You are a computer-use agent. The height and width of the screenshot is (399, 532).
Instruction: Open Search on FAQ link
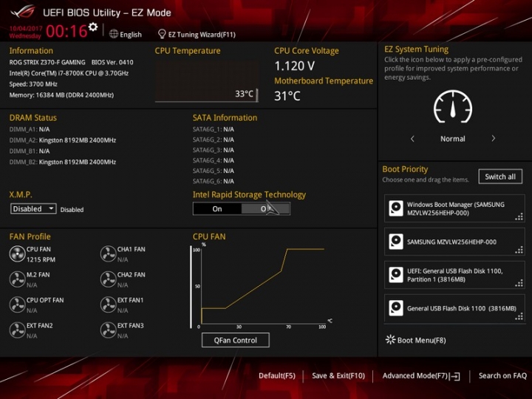pyautogui.click(x=502, y=375)
